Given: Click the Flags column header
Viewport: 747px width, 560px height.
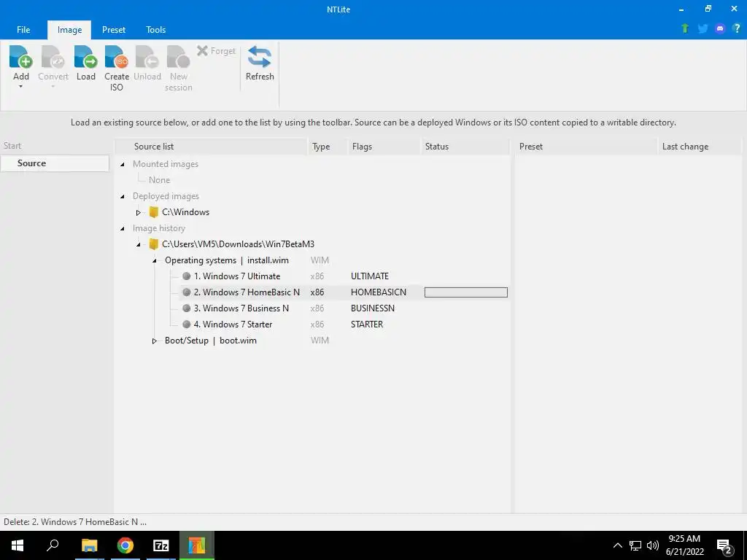Looking at the screenshot, I should pyautogui.click(x=384, y=146).
